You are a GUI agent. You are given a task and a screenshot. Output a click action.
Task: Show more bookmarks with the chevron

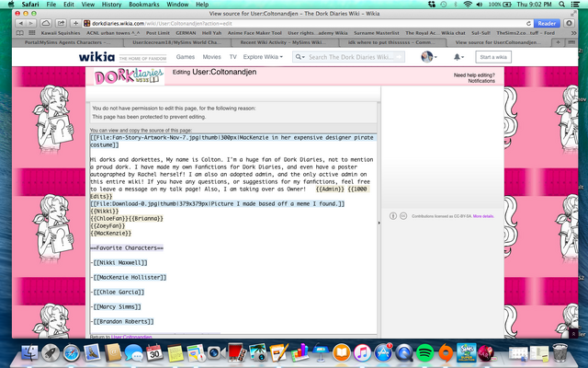click(x=573, y=33)
